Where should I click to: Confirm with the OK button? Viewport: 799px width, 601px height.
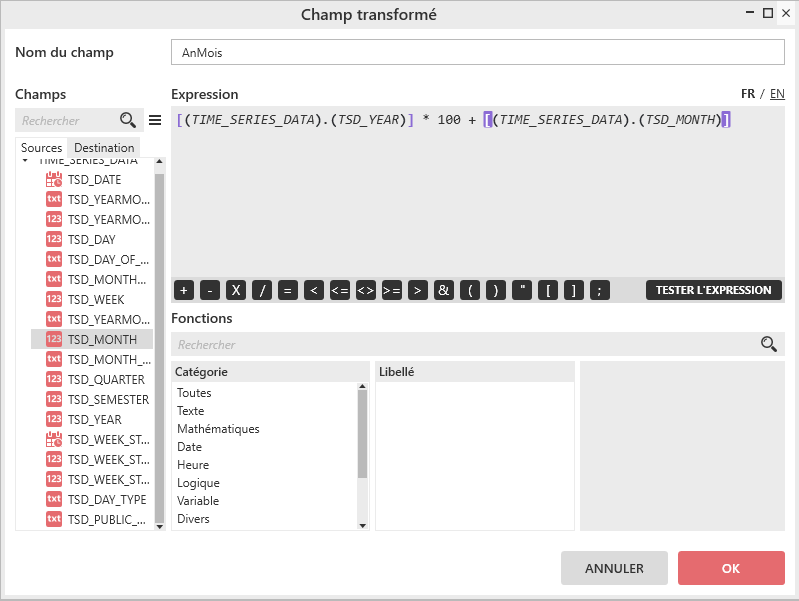[x=730, y=568]
